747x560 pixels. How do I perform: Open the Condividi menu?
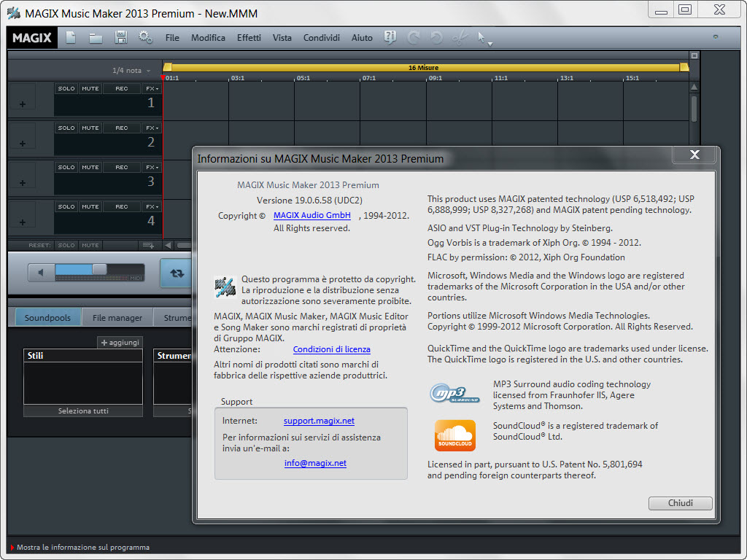322,38
